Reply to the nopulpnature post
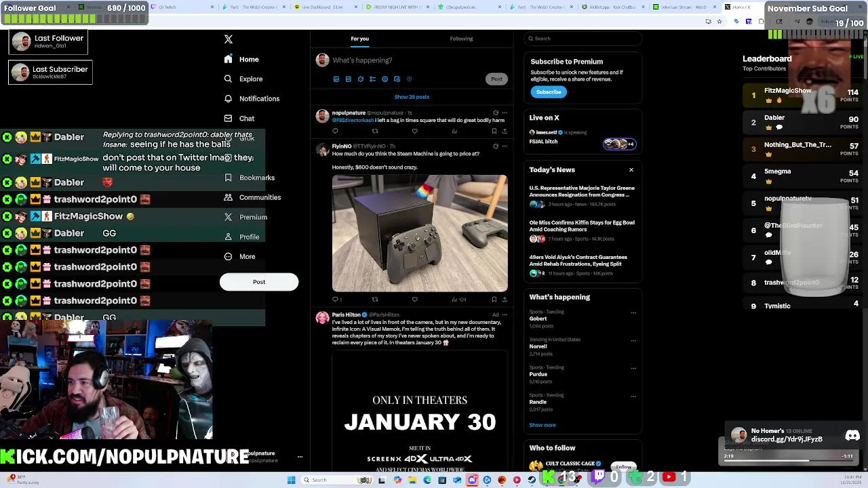This screenshot has width=868, height=488. point(335,131)
